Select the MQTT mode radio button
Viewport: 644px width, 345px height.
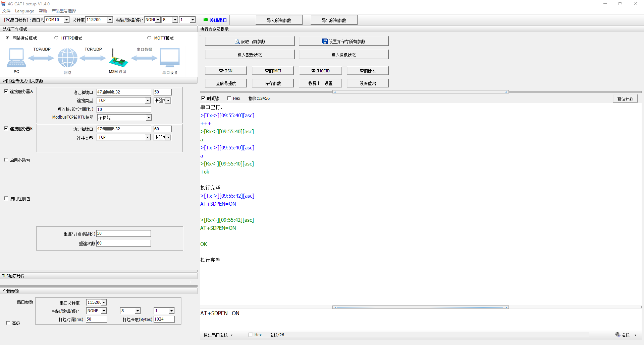coord(149,38)
